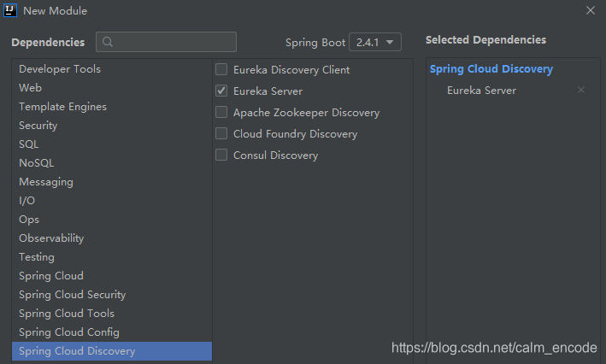This screenshot has width=606, height=364.
Task: Select the I/O category
Action: pos(112,201)
